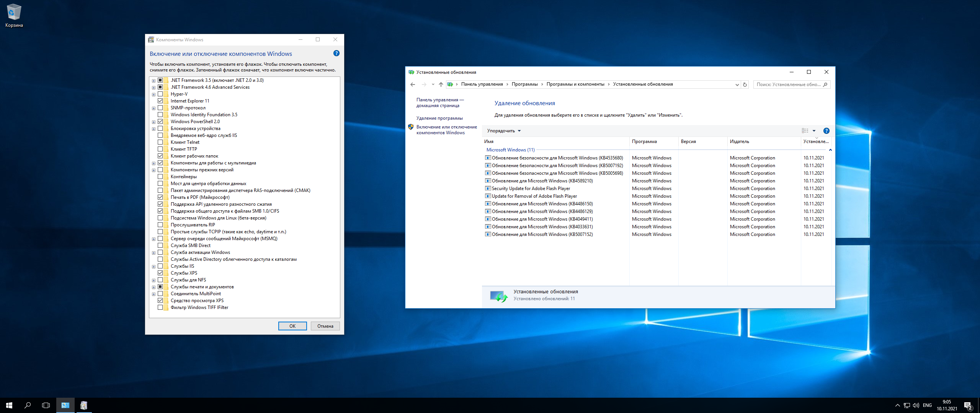Open the Recycle Bin (Корзина) desktop icon
980x413 pixels.
point(14,15)
